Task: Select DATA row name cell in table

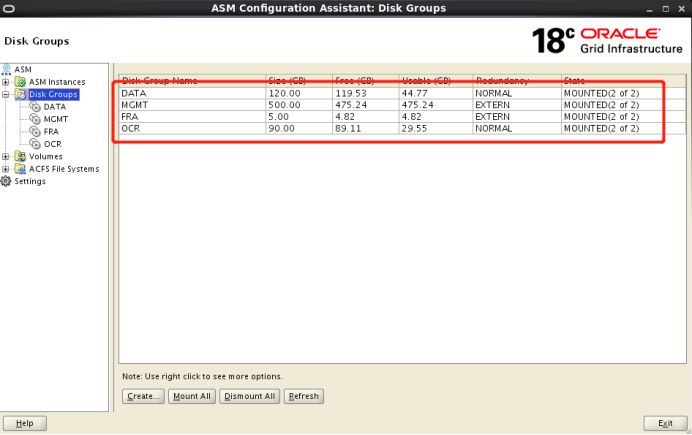Action: click(192, 93)
